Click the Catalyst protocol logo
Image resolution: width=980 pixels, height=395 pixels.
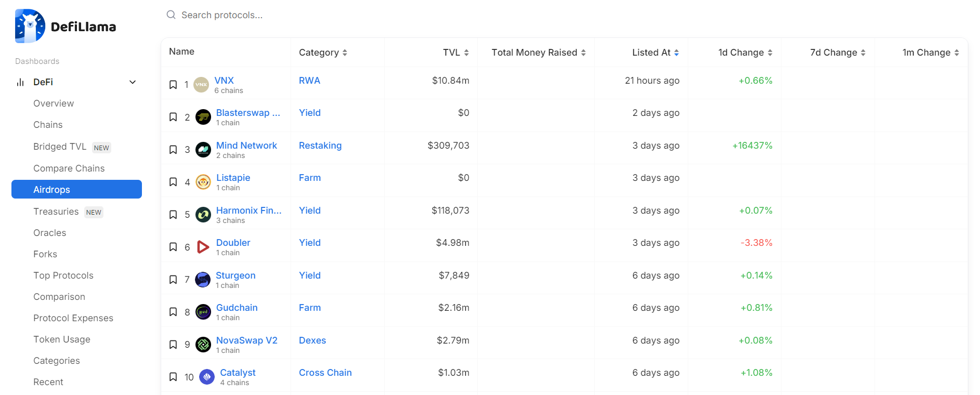[x=207, y=377]
